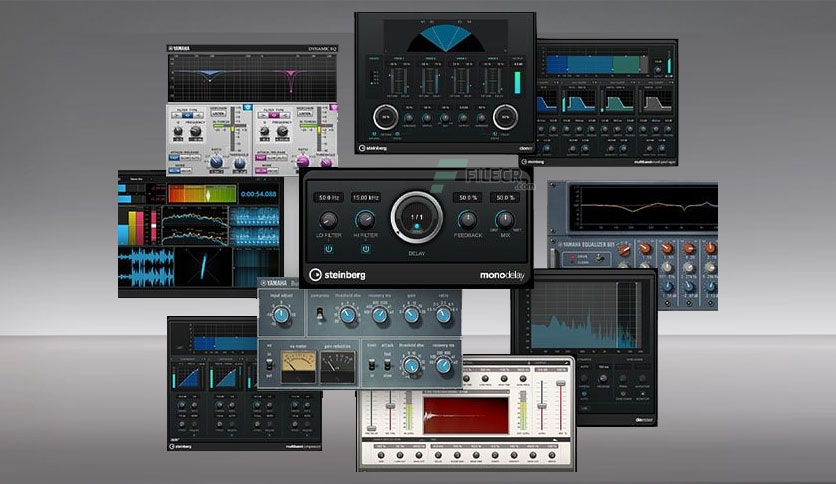This screenshot has width=836, height=484.
Task: Click the large DELAY dial showing 1/1
Action: (416, 218)
